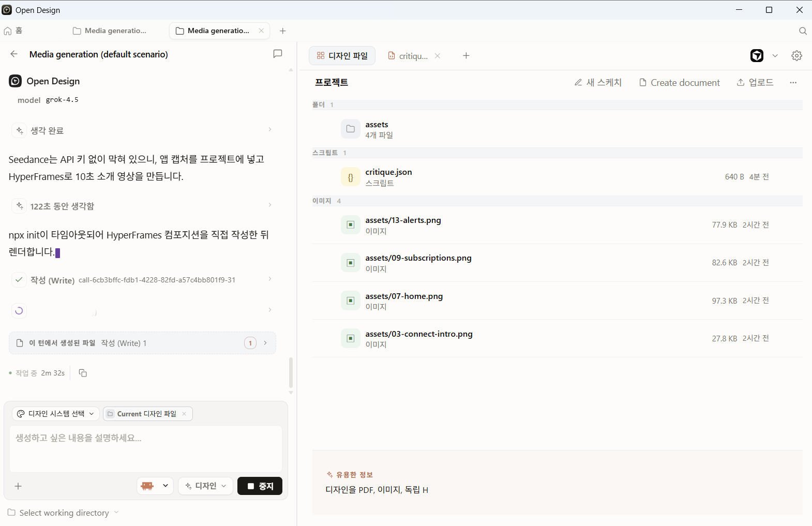Screen dimensions: 812x526
Task: Open assets/07-home.png image
Action: click(x=558, y=300)
